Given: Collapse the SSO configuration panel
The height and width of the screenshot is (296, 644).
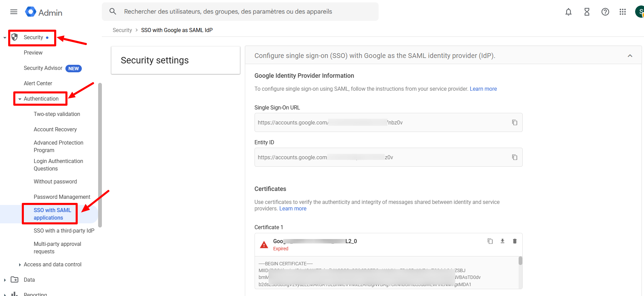Looking at the screenshot, I should (x=630, y=56).
